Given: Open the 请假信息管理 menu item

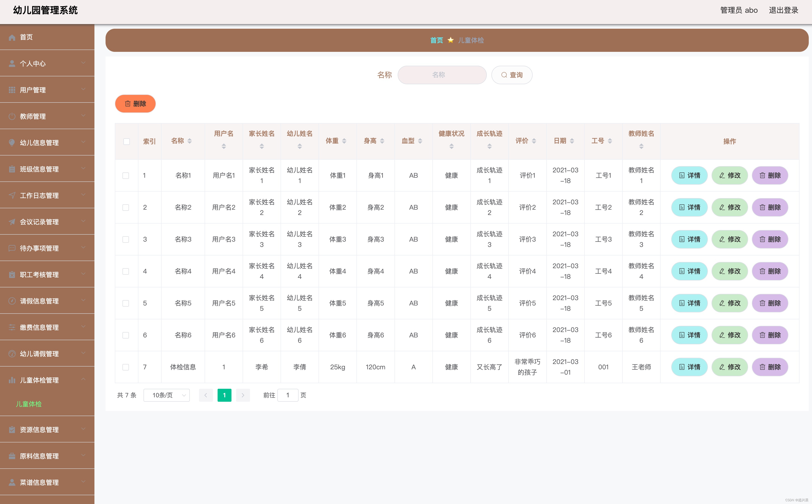Looking at the screenshot, I should pos(47,301).
